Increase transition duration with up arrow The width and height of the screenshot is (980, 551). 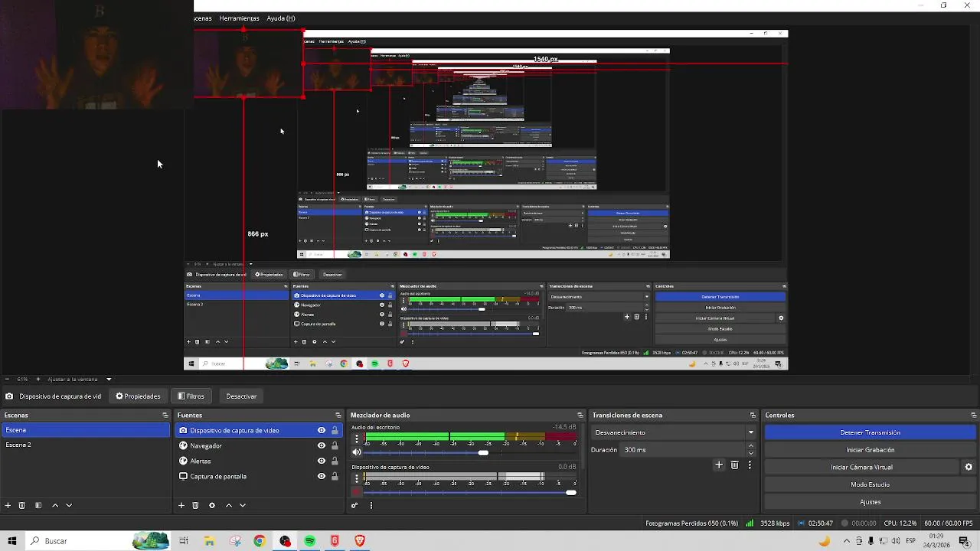[x=751, y=445]
